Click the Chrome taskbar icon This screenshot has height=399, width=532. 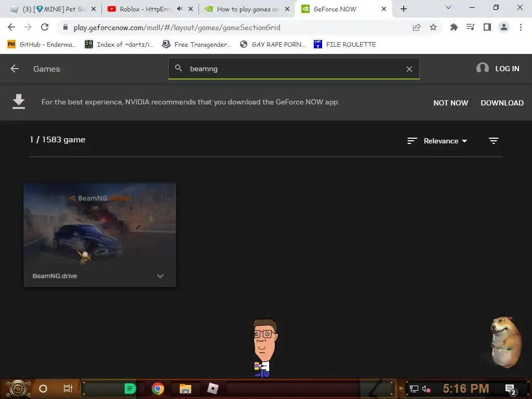pos(158,389)
